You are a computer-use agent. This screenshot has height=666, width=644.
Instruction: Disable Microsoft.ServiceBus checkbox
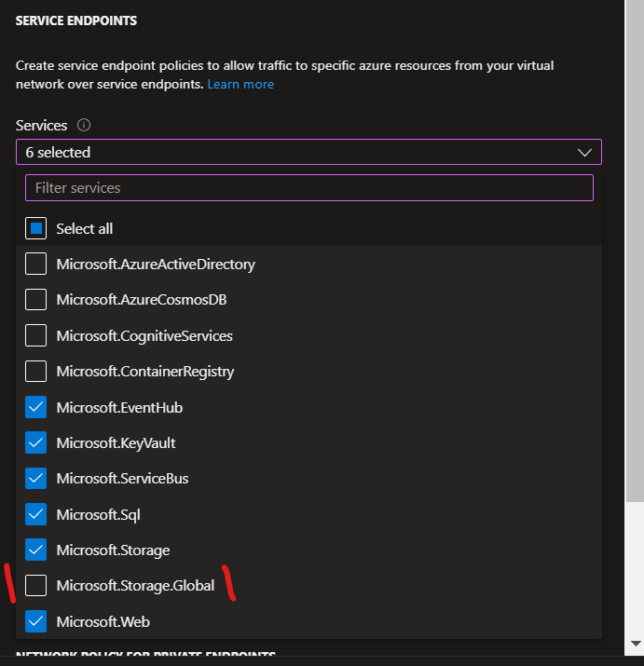tap(35, 478)
